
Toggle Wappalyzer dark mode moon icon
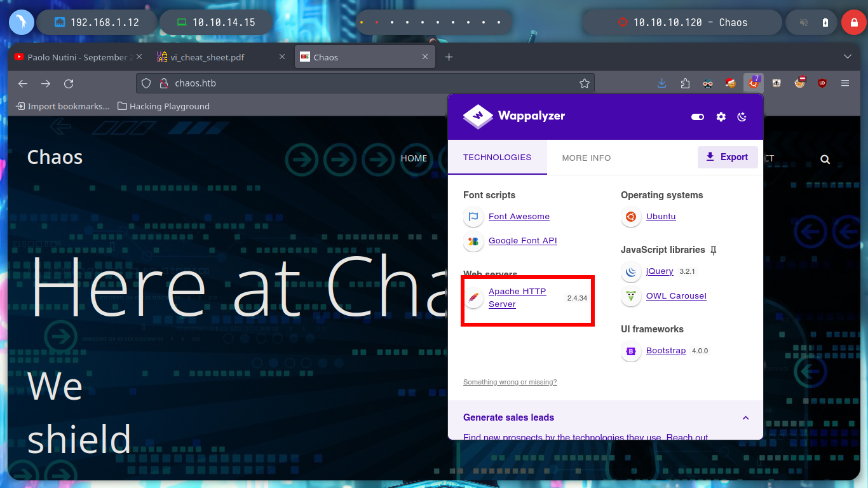pos(742,117)
